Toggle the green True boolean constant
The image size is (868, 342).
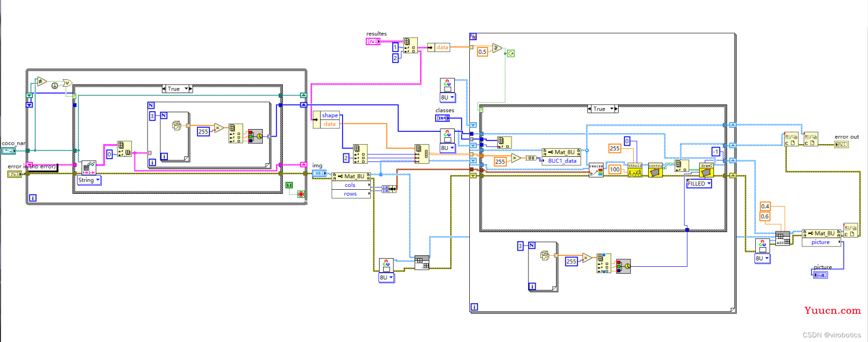click(x=289, y=185)
